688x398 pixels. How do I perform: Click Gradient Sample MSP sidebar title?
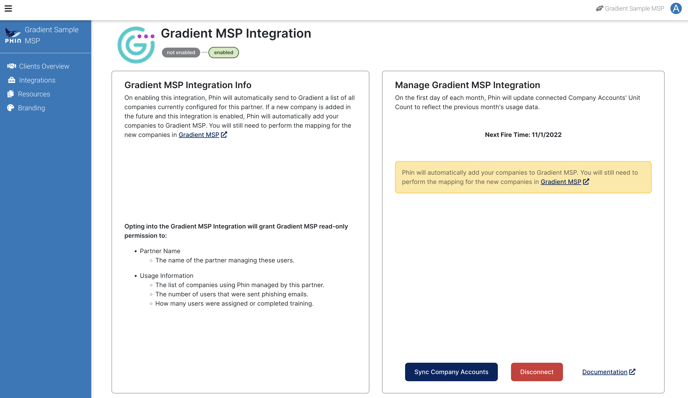click(x=51, y=35)
